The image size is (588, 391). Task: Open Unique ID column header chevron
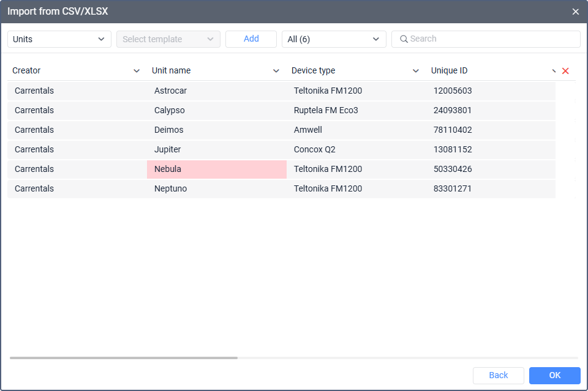(554, 71)
